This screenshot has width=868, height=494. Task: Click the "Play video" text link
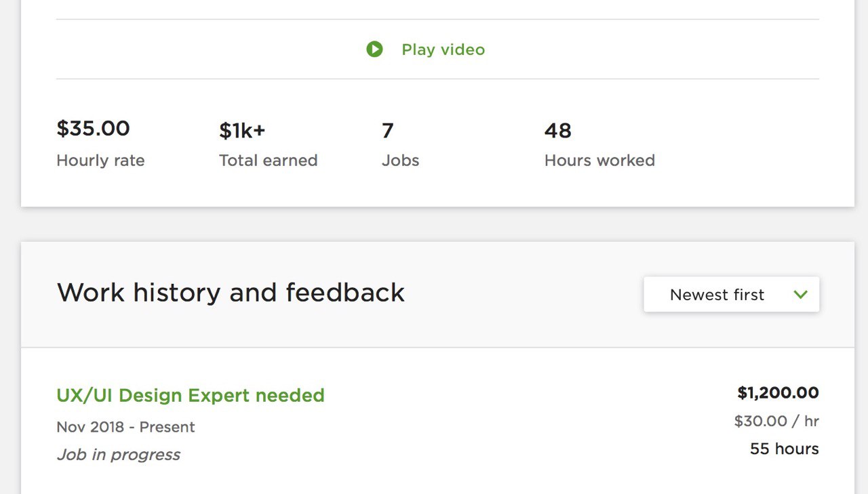tap(443, 49)
